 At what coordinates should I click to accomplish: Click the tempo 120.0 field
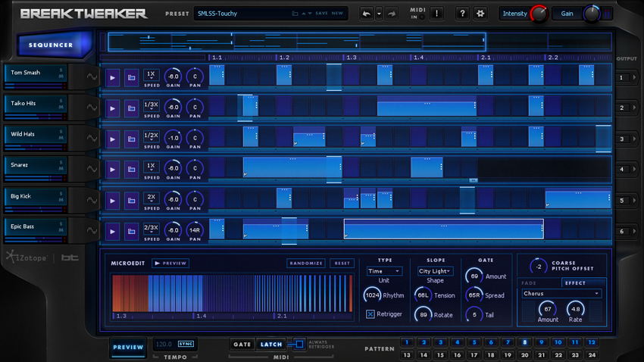[164, 344]
